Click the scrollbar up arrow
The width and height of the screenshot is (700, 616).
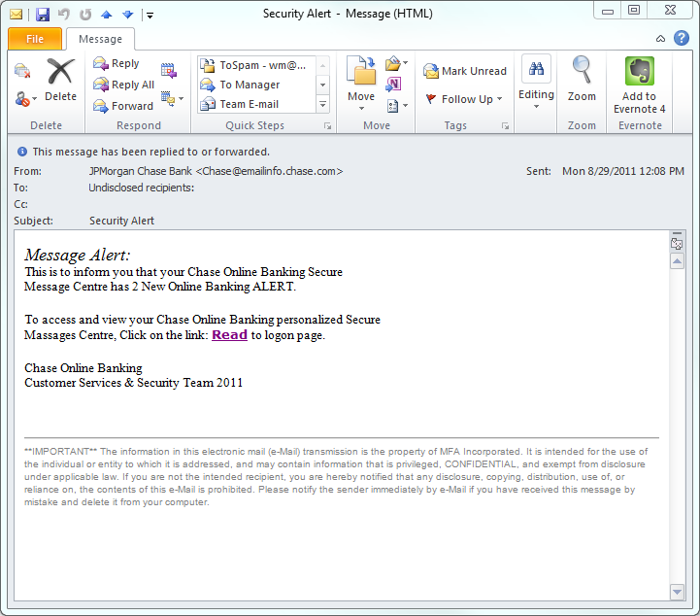(678, 260)
